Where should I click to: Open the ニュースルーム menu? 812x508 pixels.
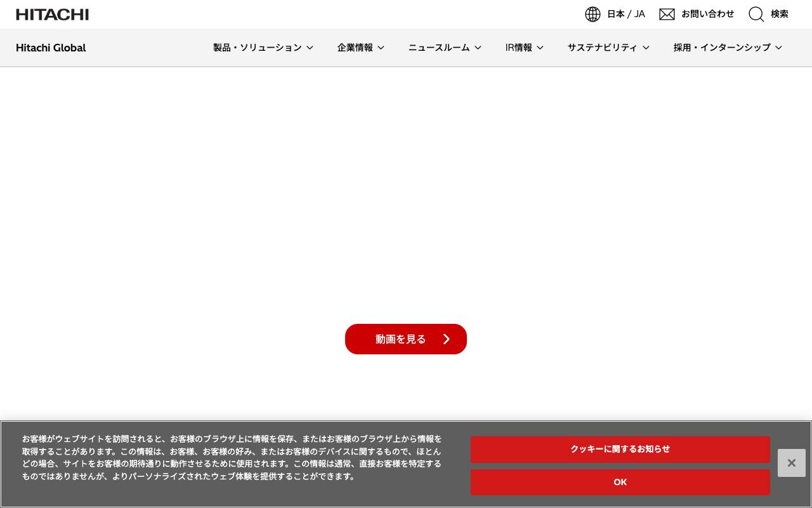444,48
